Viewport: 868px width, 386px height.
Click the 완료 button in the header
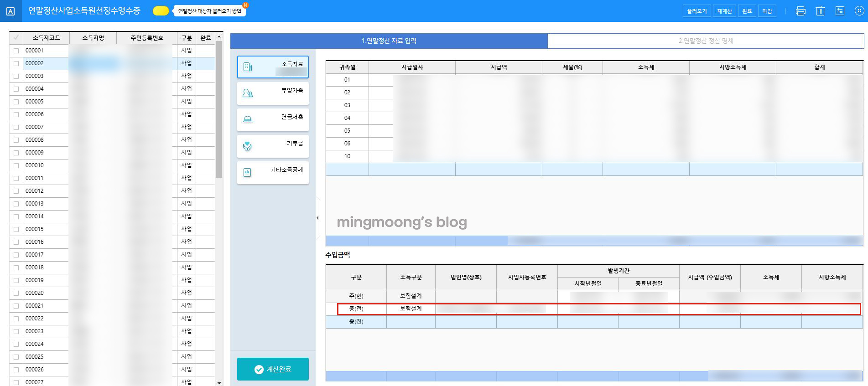[x=747, y=11]
